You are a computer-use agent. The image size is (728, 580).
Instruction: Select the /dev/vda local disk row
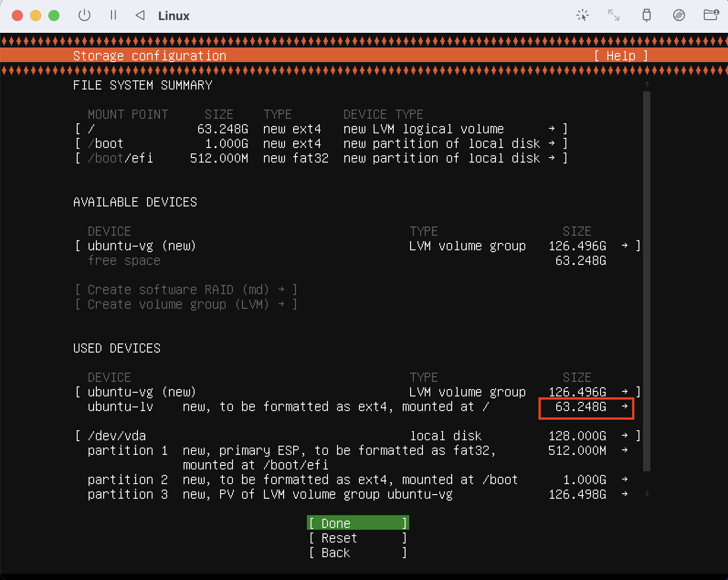pos(358,436)
